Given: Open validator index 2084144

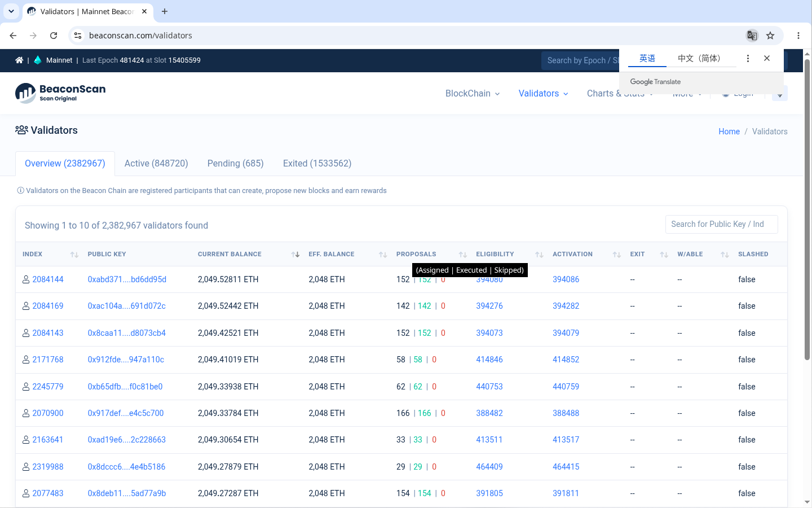Looking at the screenshot, I should pyautogui.click(x=48, y=279).
